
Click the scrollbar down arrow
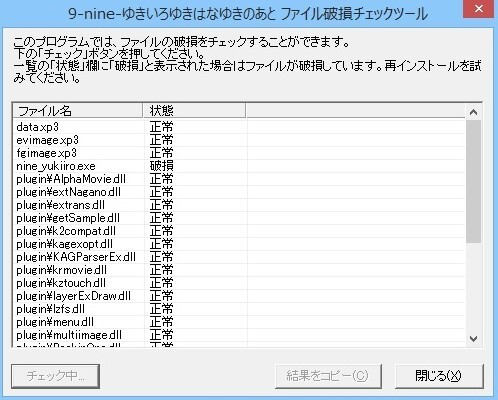(x=473, y=339)
